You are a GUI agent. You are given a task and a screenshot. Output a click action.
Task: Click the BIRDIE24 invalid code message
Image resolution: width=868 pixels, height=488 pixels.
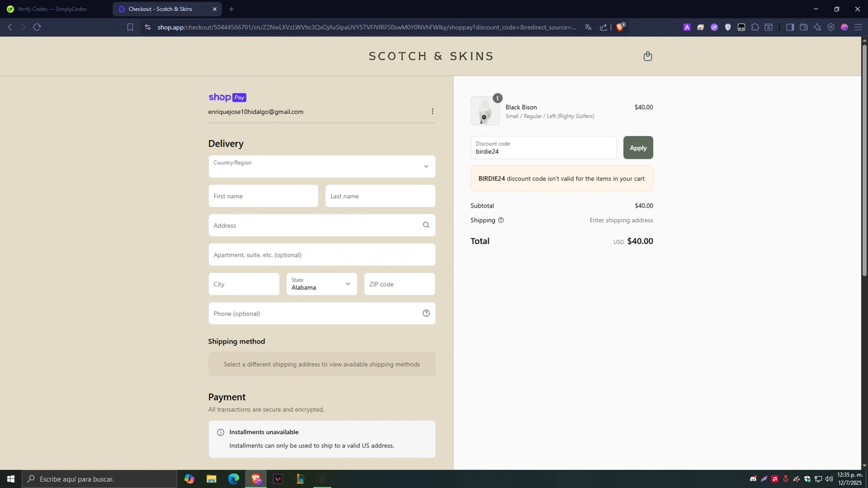[561, 179]
